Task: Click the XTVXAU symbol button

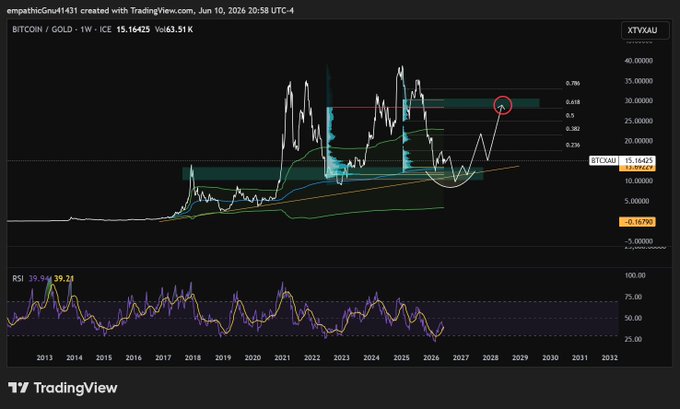Action: [645, 30]
